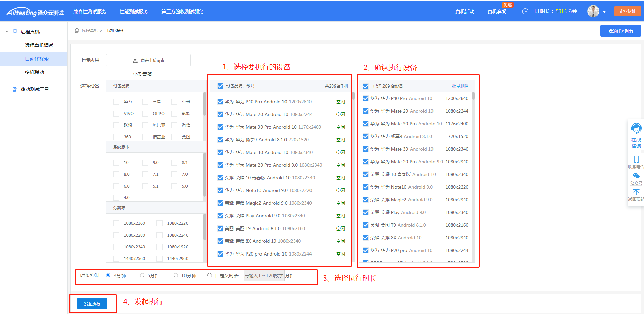Click the upload apk icon

135,61
